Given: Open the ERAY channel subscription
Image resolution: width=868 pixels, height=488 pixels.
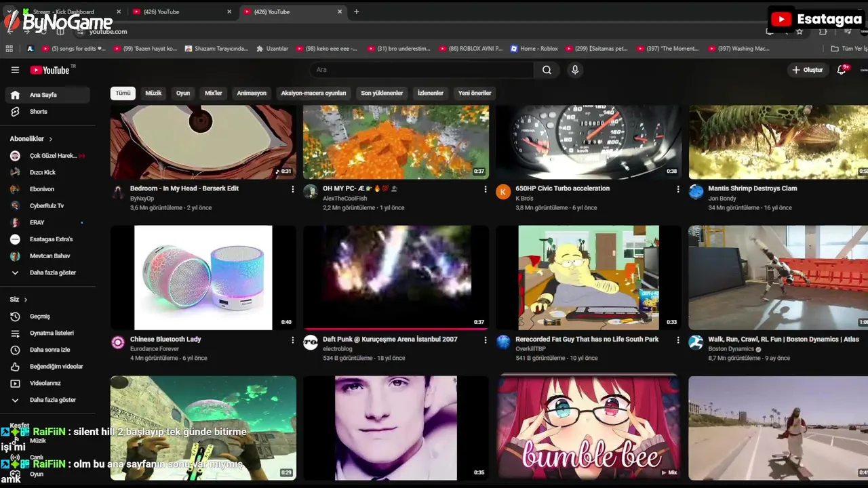Looking at the screenshot, I should pyautogui.click(x=47, y=222).
